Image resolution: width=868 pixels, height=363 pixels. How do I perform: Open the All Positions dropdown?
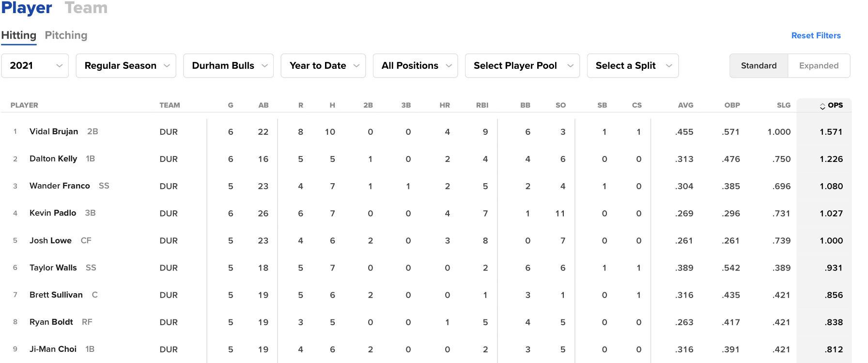[x=415, y=66]
